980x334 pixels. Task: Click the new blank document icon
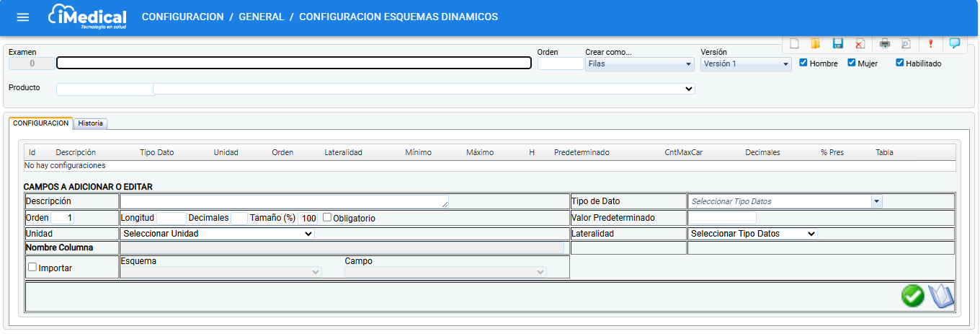pyautogui.click(x=794, y=43)
